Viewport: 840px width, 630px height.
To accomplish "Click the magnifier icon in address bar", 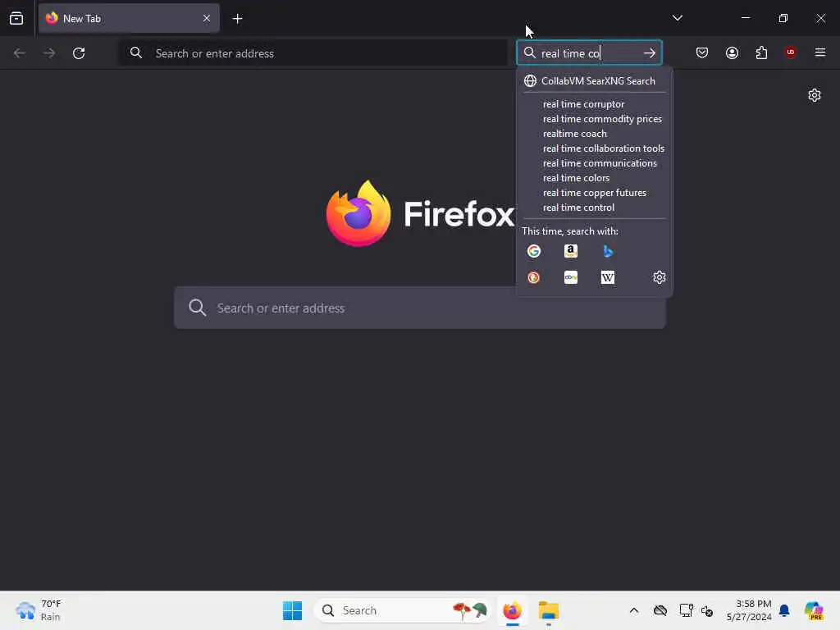I will tap(136, 53).
